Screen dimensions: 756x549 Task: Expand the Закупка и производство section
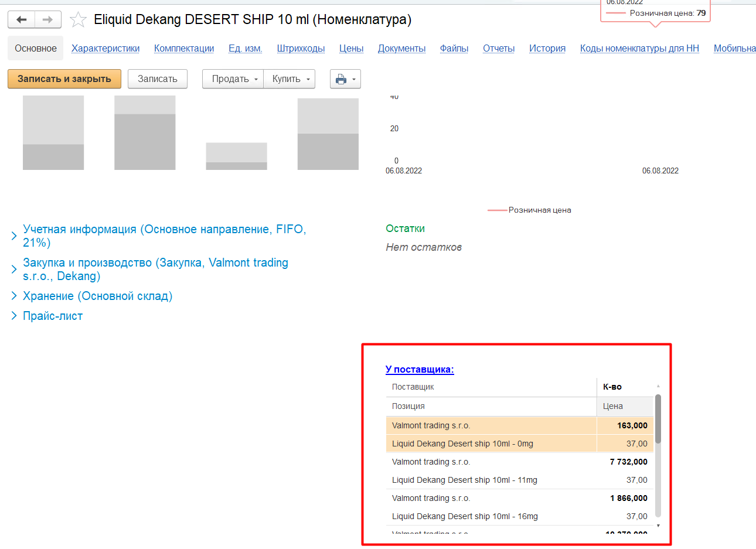coord(155,269)
